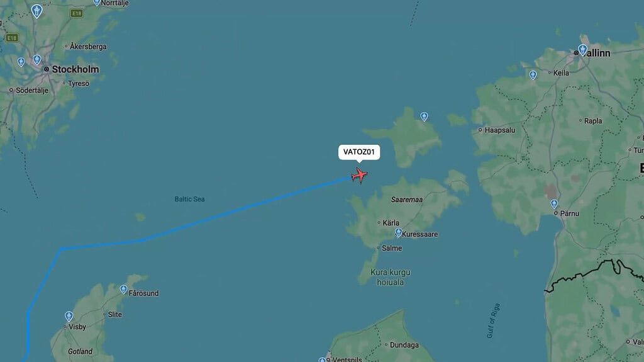The image size is (644, 362).
Task: Click the E18 road shield near Norrtälje
Action: (x=76, y=14)
